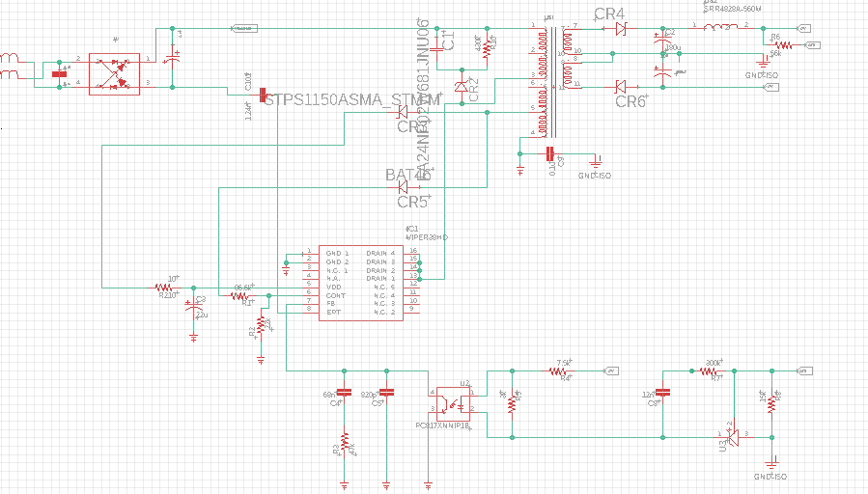
Task: Click GND-ISO symbol under U3
Action: click(771, 462)
